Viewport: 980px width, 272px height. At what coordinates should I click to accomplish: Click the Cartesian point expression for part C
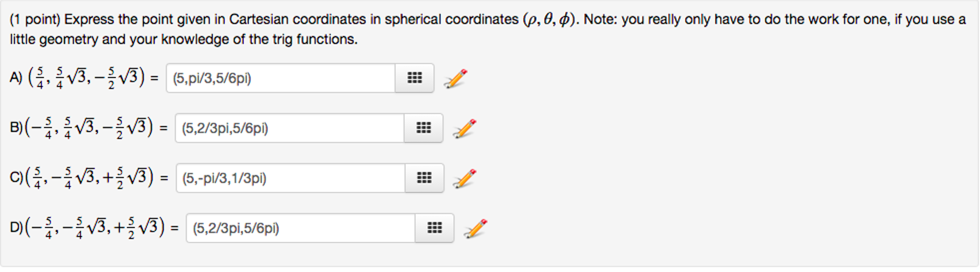(x=90, y=178)
